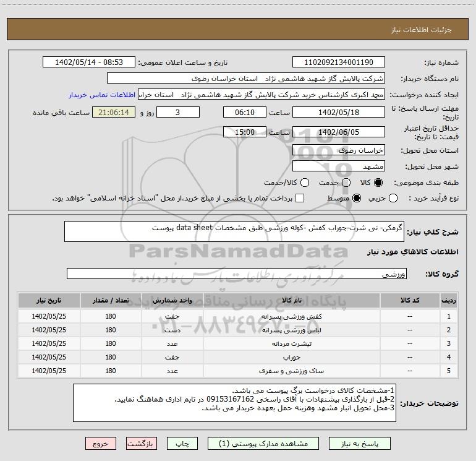
Task: Click the مشهد delivery city field
Action: [x=338, y=166]
